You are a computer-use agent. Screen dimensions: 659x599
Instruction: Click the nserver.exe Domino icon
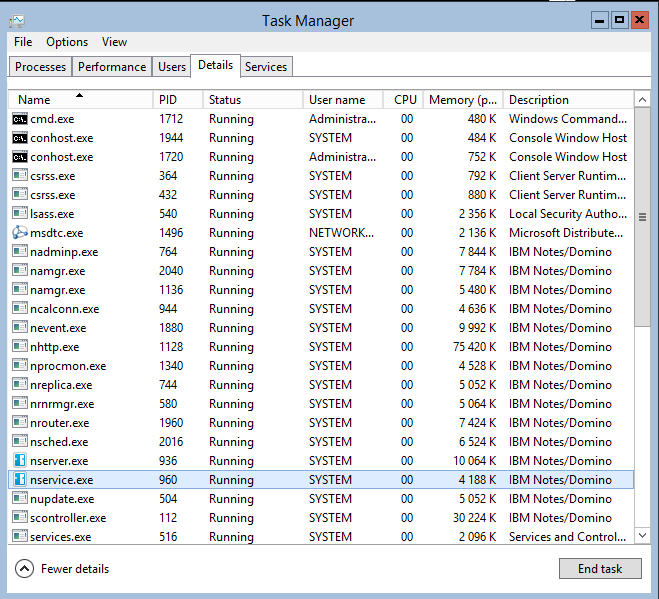tap(20, 460)
